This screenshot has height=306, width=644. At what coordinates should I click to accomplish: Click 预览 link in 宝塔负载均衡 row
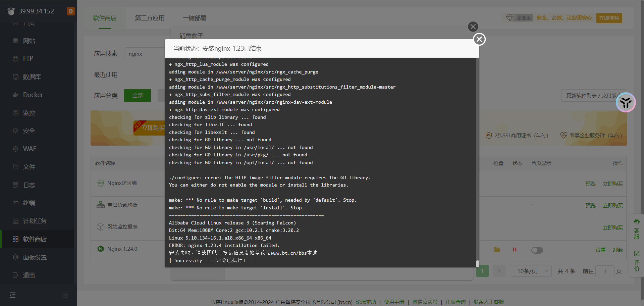tap(591, 206)
